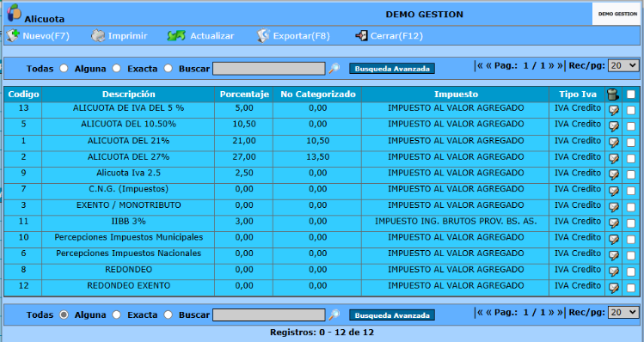Check the box for Alicuota Iva 2.5
644x342 pixels.
631,175
